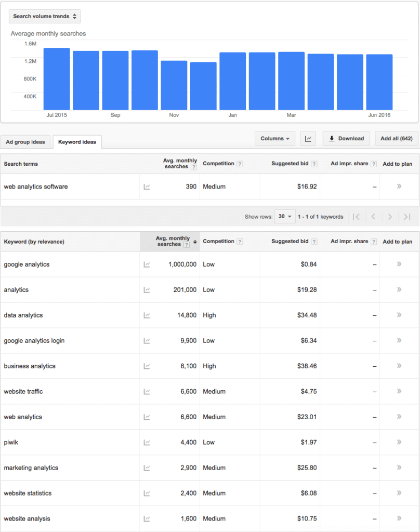
Task: Click the business analytics keyword text
Action: pos(30,366)
